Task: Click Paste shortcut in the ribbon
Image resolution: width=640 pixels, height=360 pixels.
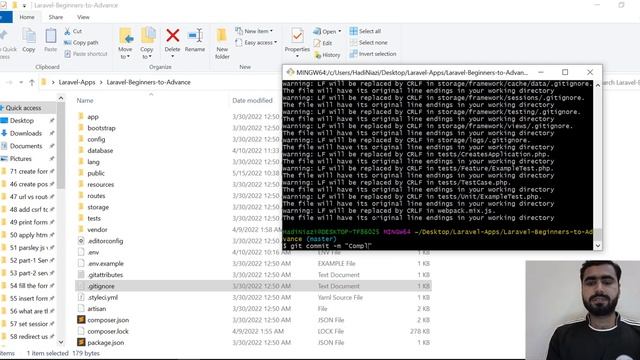Action: [x=86, y=54]
